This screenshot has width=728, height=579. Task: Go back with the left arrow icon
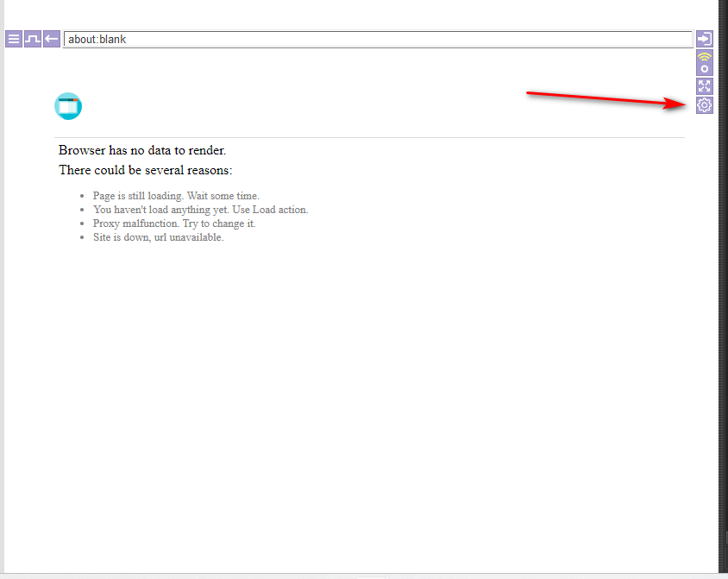52,39
